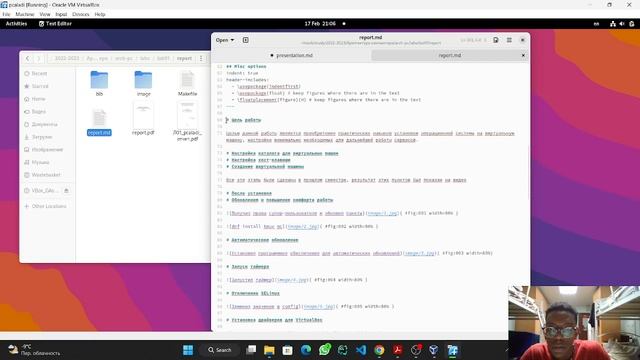
Task: Open the file chooser with the Open button
Action: 224,40
